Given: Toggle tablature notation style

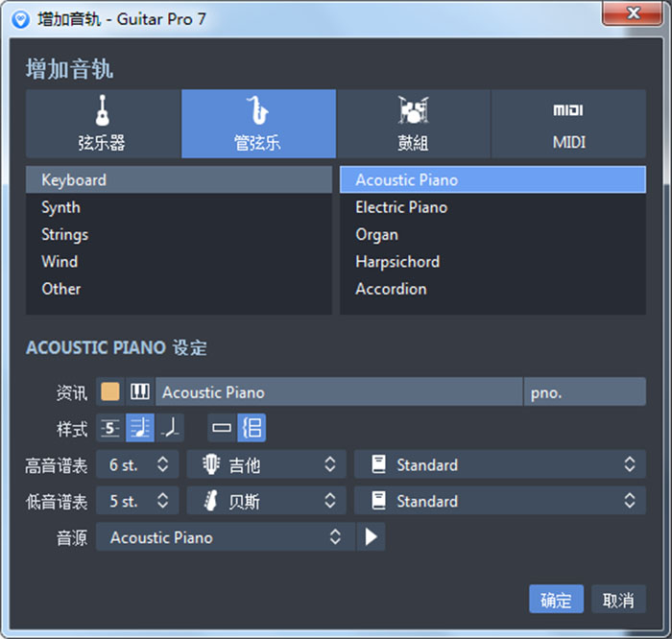Looking at the screenshot, I should tap(110, 428).
